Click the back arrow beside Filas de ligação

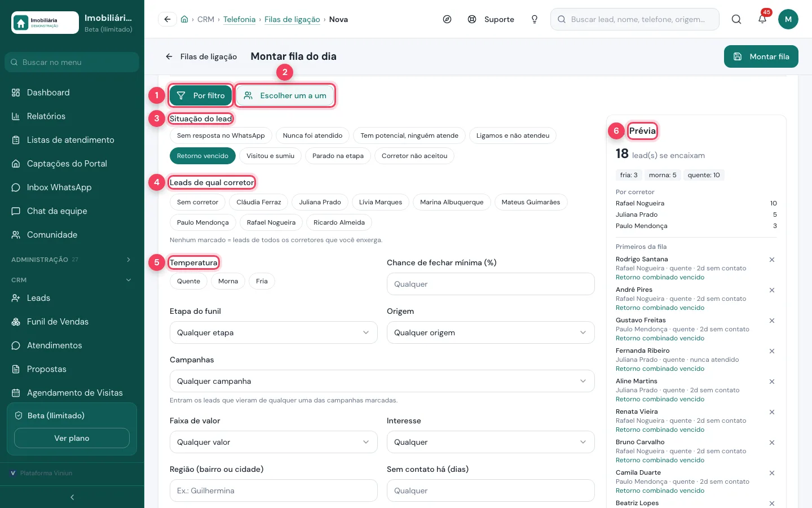coord(169,56)
